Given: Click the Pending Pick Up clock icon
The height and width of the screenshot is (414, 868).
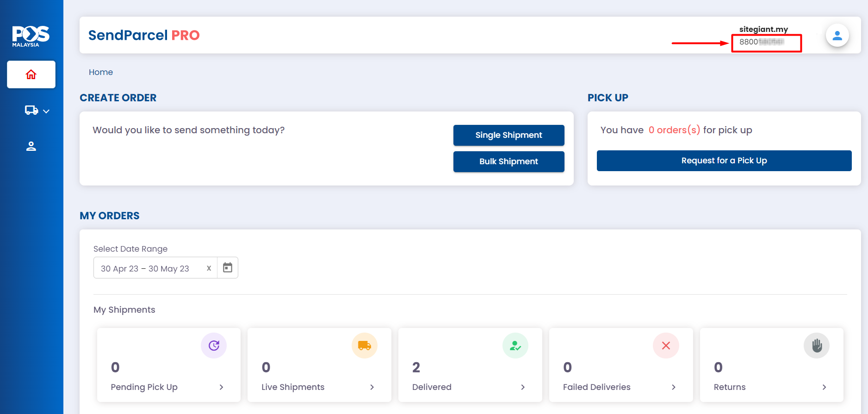Looking at the screenshot, I should [214, 346].
